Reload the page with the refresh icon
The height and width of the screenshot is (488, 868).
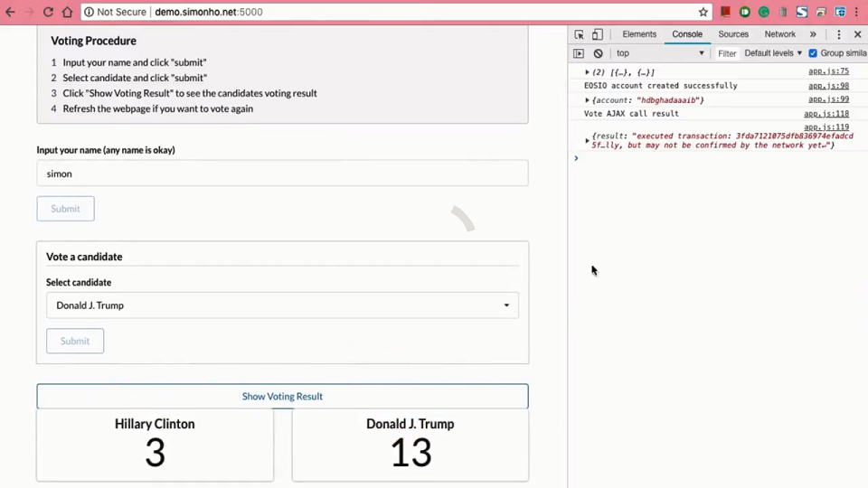pos(48,12)
